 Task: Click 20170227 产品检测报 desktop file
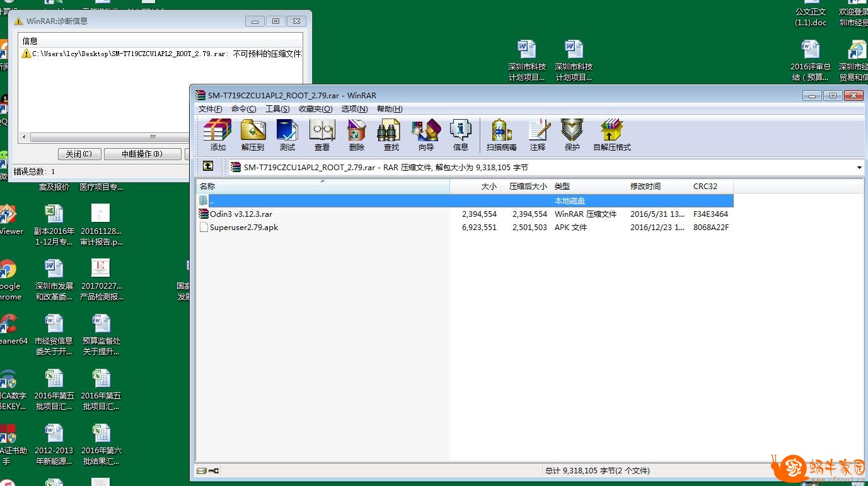click(x=101, y=281)
